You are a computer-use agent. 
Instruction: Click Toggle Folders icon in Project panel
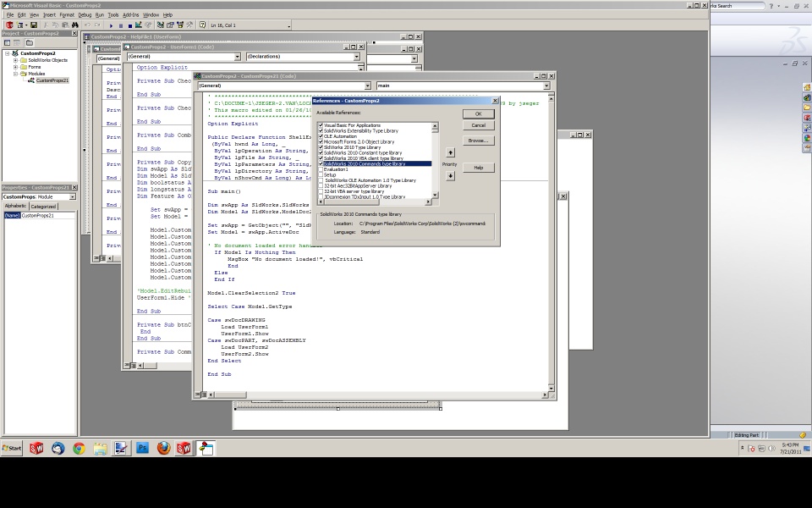pos(30,42)
